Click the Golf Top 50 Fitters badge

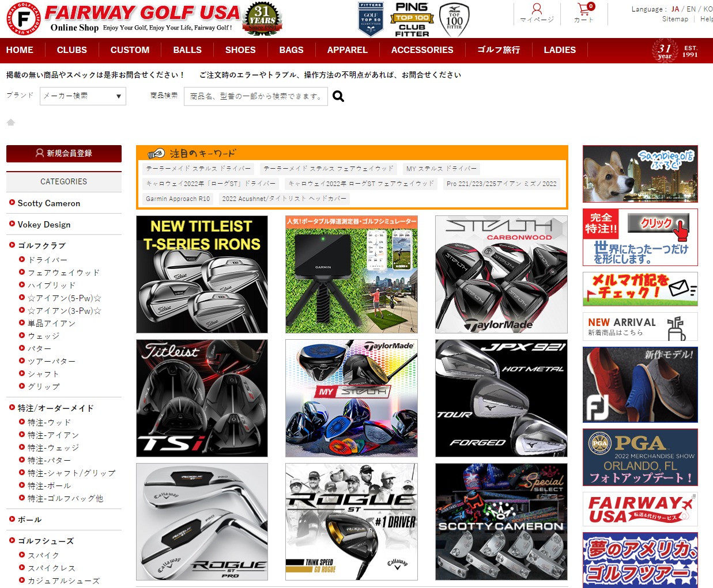371,19
